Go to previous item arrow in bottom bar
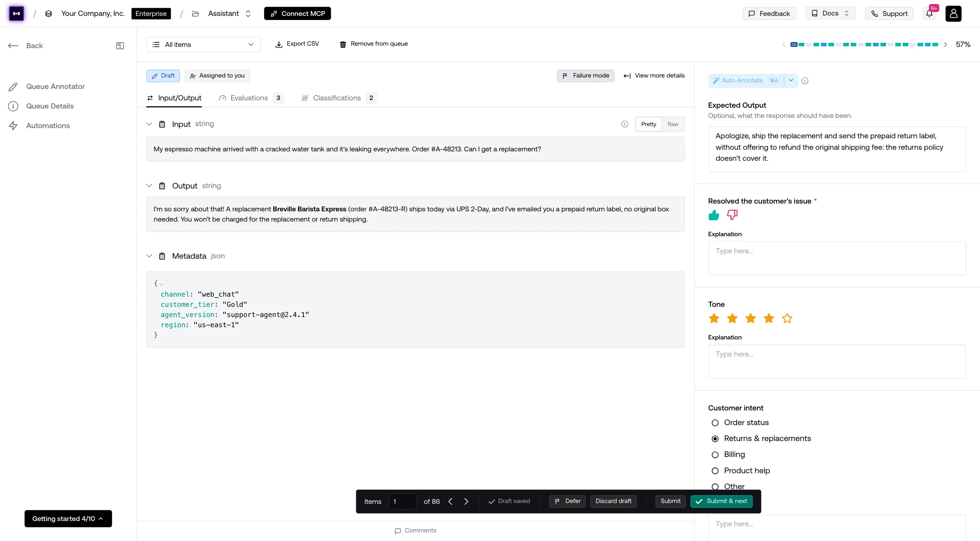The height and width of the screenshot is (541, 980). pos(450,501)
